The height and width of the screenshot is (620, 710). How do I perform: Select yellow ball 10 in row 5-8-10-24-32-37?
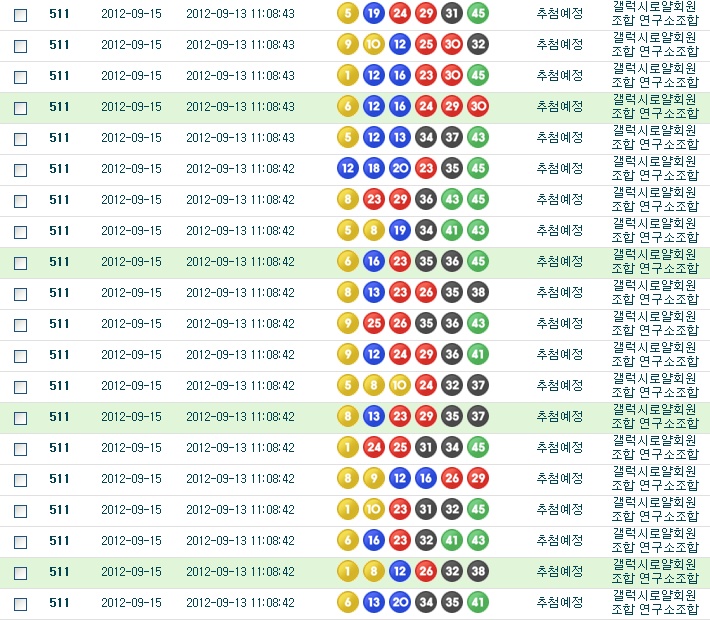pos(399,385)
